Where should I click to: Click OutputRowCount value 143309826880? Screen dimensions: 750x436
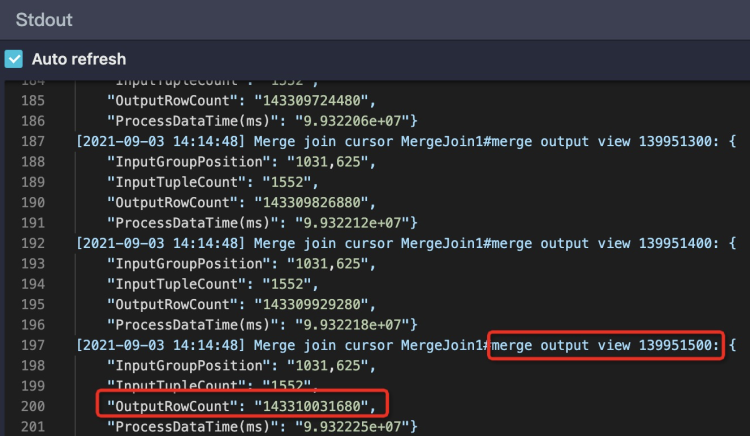(x=311, y=203)
